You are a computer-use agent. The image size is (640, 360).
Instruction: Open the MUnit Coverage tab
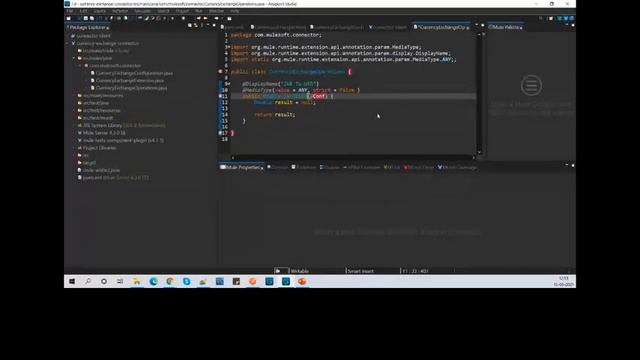pyautogui.click(x=457, y=167)
